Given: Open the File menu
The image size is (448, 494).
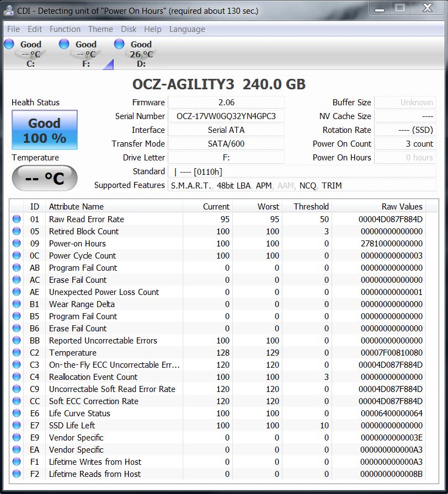Looking at the screenshot, I should (13, 29).
